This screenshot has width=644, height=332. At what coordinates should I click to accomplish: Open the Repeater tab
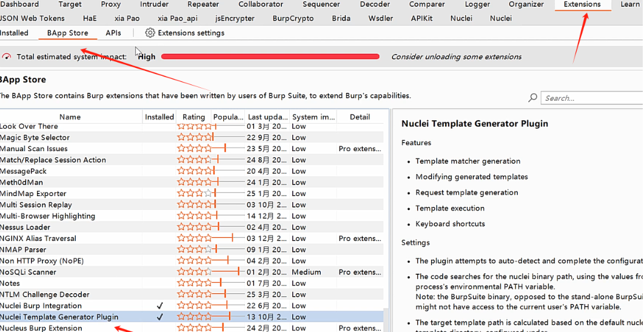tap(203, 4)
